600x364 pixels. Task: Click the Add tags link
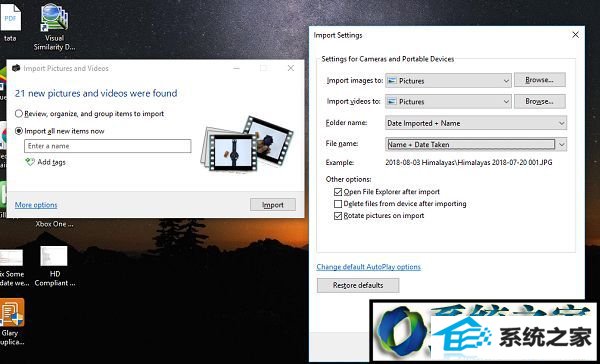click(51, 162)
